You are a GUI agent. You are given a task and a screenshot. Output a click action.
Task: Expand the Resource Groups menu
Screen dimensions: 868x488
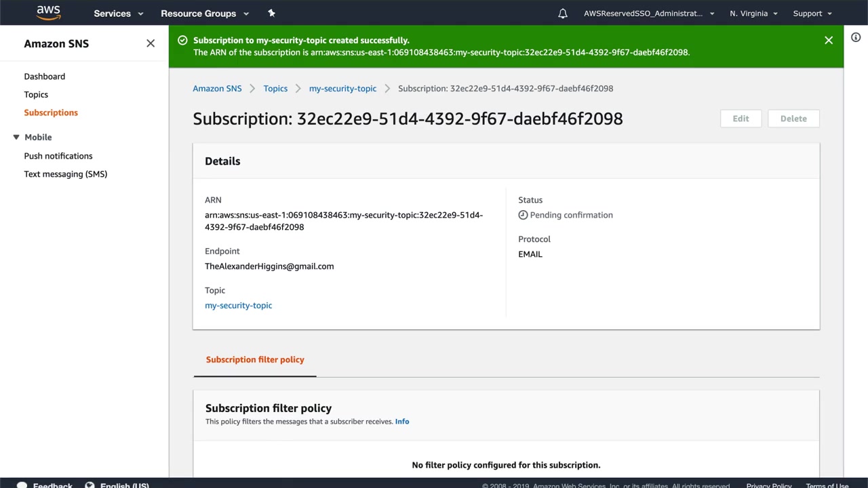tap(205, 14)
